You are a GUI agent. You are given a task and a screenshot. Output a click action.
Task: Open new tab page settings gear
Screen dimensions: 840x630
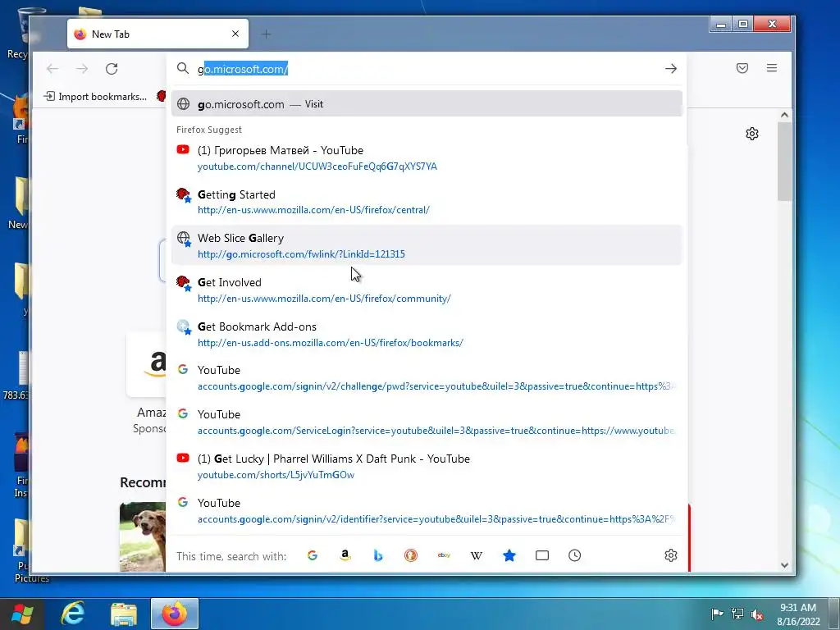point(752,134)
